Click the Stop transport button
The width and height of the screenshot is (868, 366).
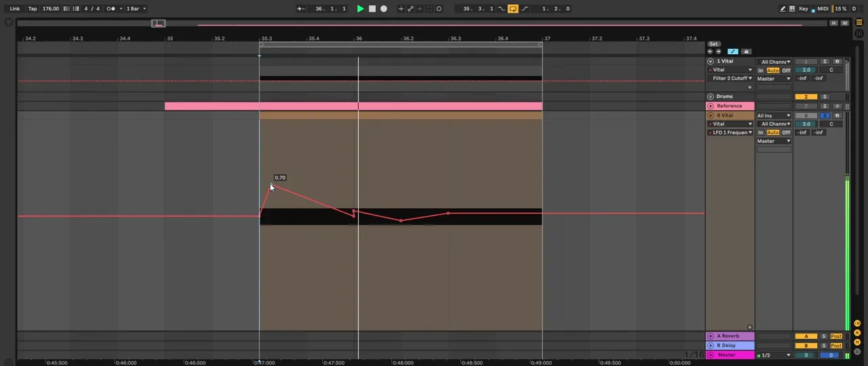(x=372, y=9)
